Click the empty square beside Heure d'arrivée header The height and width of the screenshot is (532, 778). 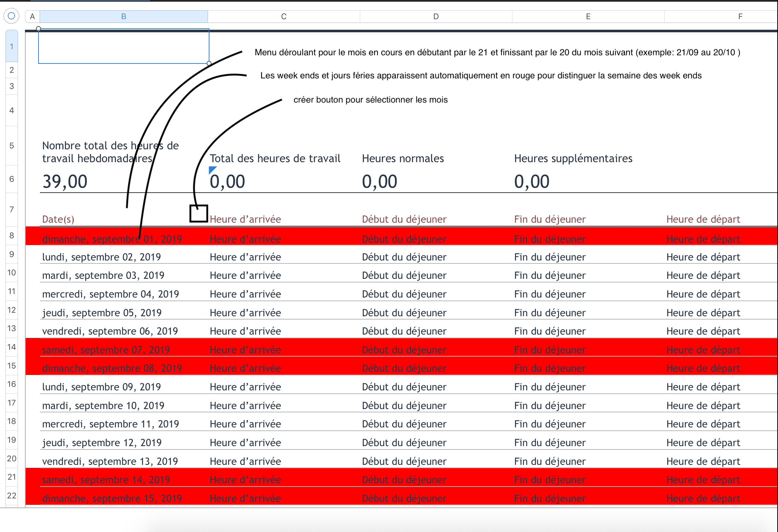(198, 214)
